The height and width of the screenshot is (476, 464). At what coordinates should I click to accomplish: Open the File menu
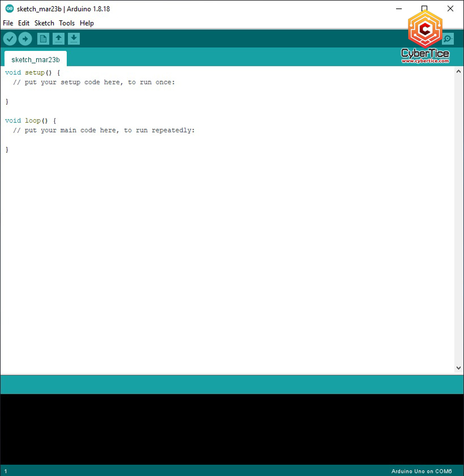8,23
